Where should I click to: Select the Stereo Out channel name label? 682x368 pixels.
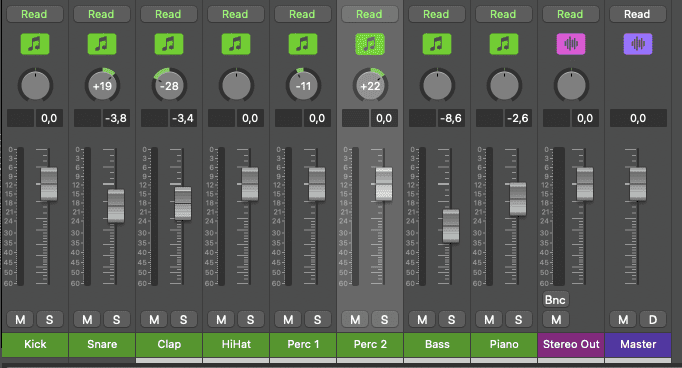tap(571, 345)
